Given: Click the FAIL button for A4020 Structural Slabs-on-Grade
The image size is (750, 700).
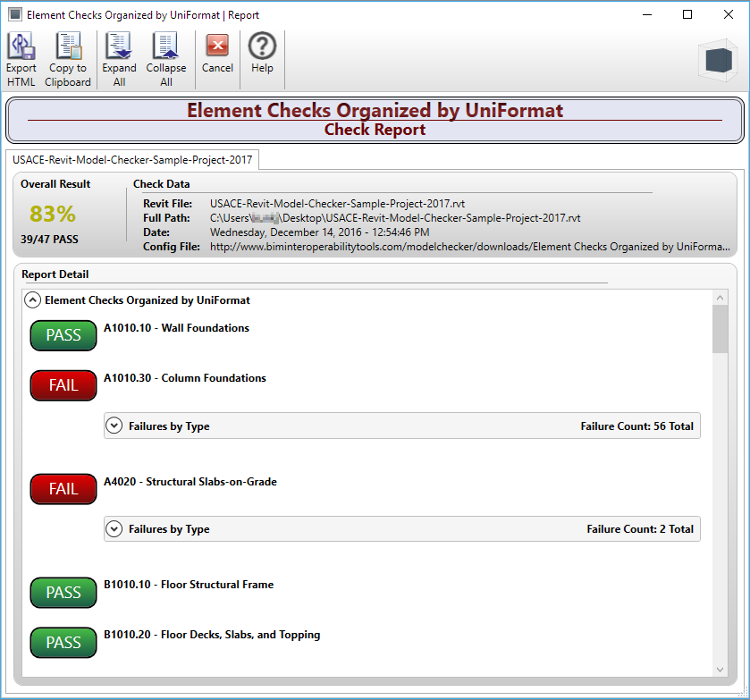Looking at the screenshot, I should pos(63,489).
